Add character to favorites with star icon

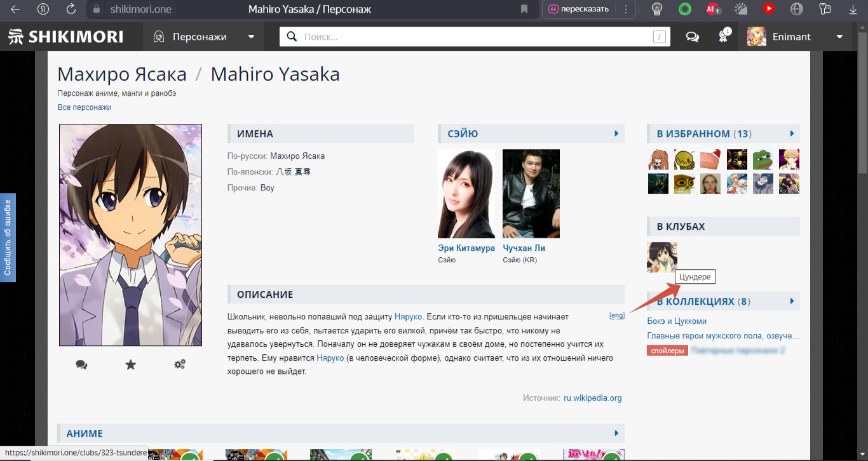(130, 364)
